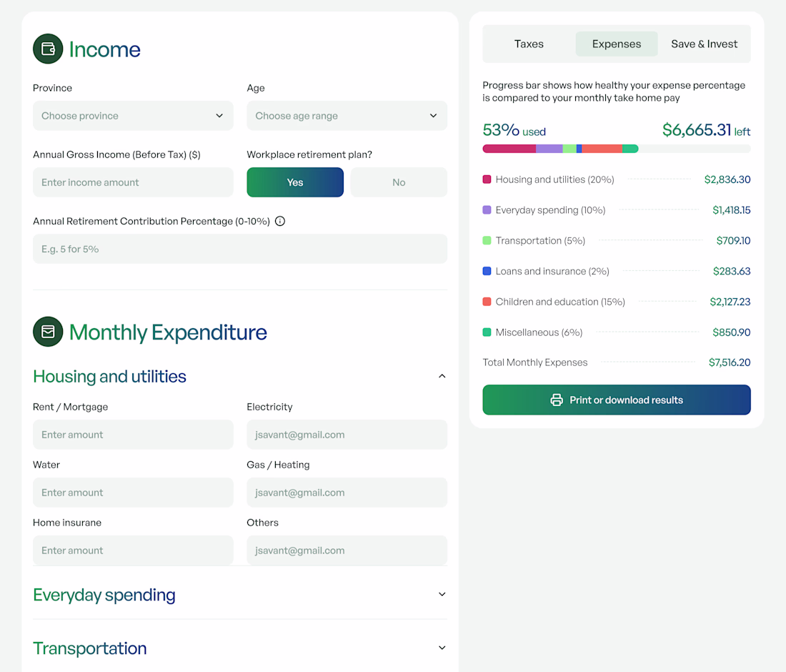
Task: Click the Children and education (15%) label
Action: (560, 302)
